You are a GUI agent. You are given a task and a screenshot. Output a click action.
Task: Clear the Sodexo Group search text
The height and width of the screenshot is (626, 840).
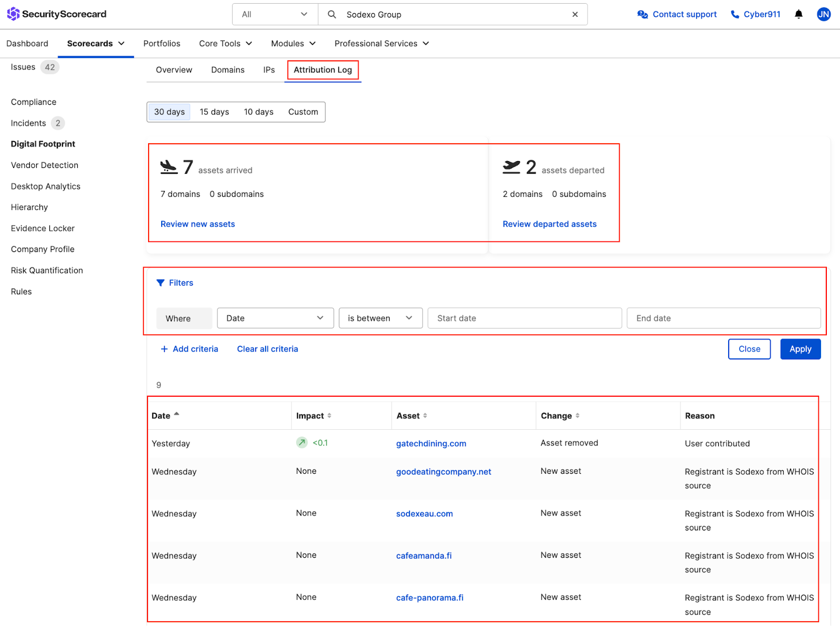[x=575, y=15]
